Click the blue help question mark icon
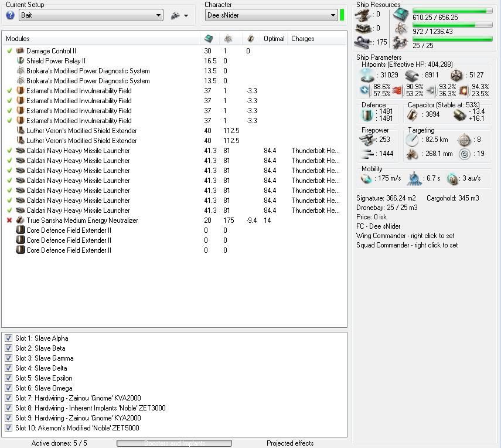This screenshot has width=501, height=448. coord(10,15)
